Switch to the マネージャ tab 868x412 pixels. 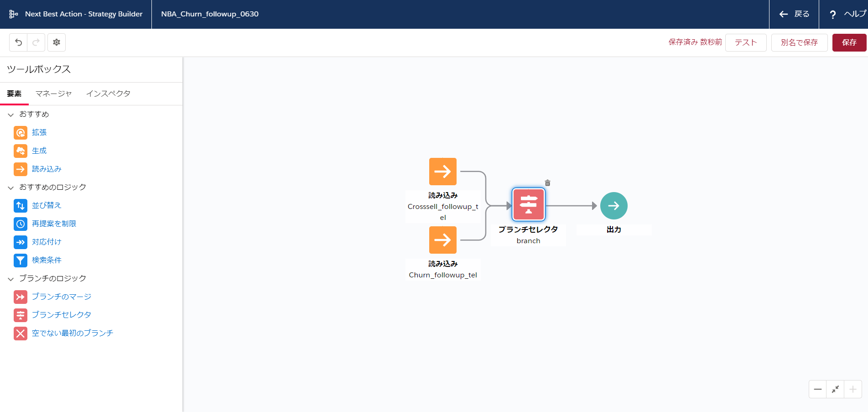pos(53,94)
